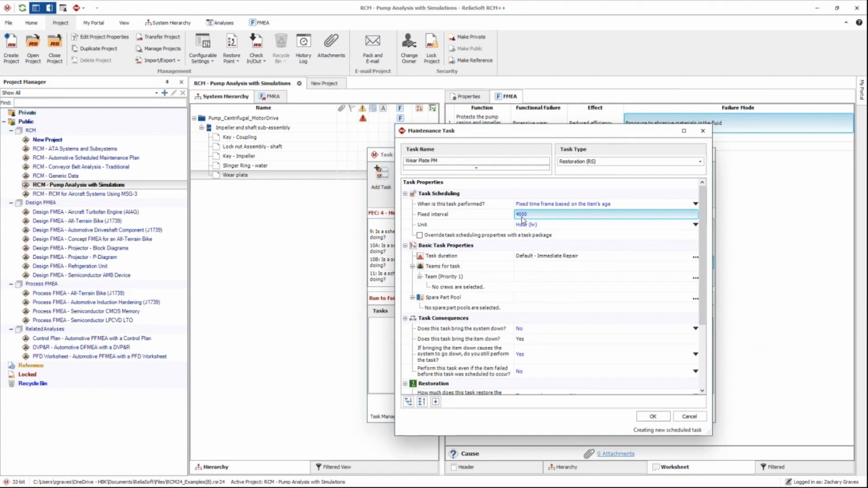The image size is (868, 488).
Task: Collapse the Basic Task Properties section
Action: (405, 245)
